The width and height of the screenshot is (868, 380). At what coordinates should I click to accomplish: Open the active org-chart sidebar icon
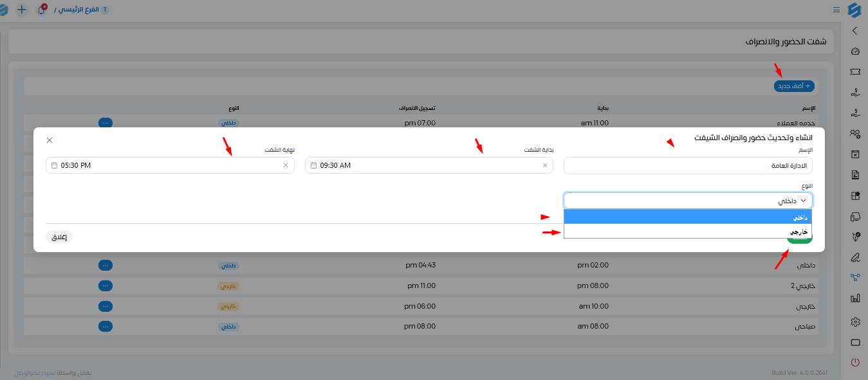[x=854, y=278]
